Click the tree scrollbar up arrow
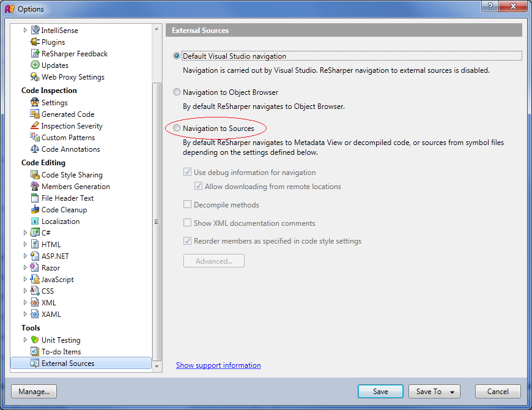 pos(157,29)
